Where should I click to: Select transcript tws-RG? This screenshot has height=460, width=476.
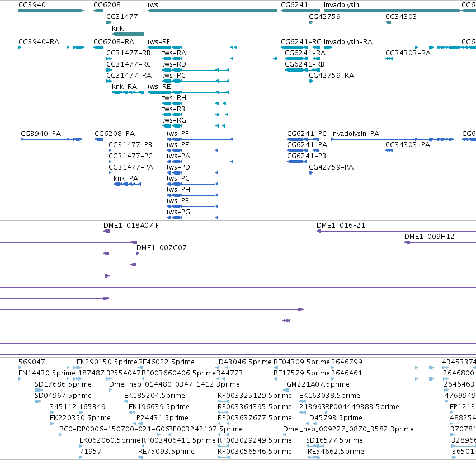click(174, 120)
